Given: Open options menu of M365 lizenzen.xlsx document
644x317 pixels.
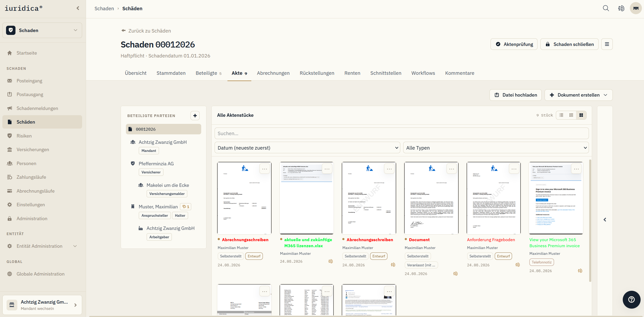Looking at the screenshot, I should 327,169.
